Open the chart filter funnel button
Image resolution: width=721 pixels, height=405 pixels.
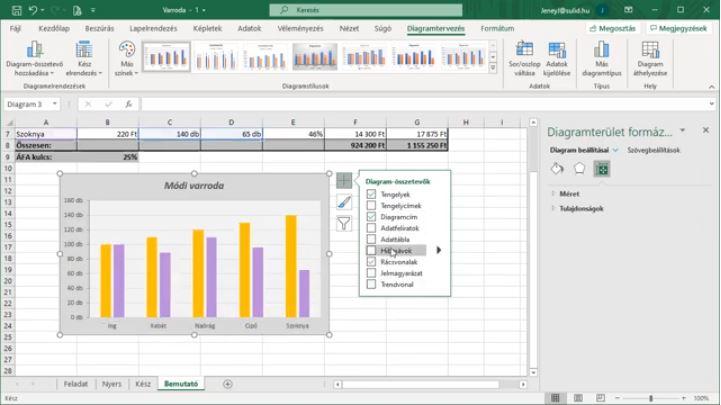344,224
